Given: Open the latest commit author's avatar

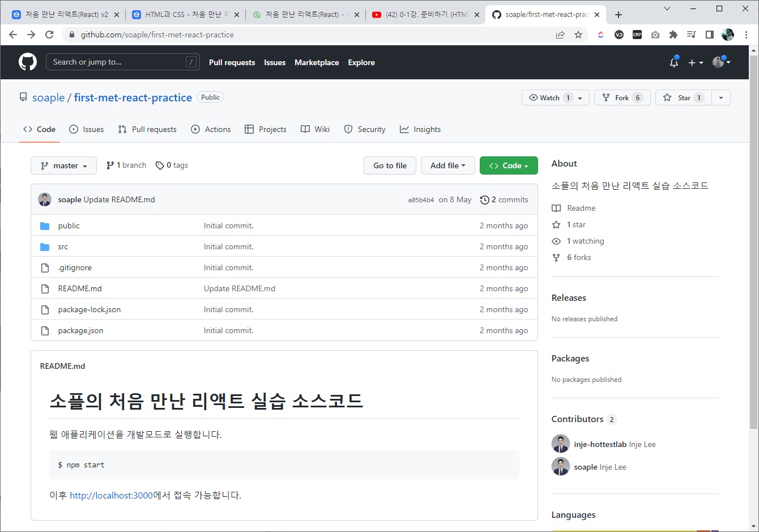Looking at the screenshot, I should (45, 199).
